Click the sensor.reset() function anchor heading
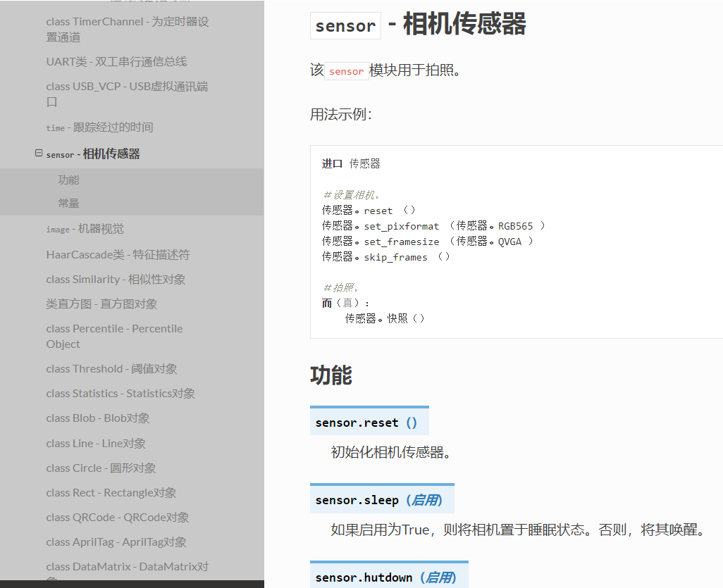The height and width of the screenshot is (588, 723). coord(368,420)
